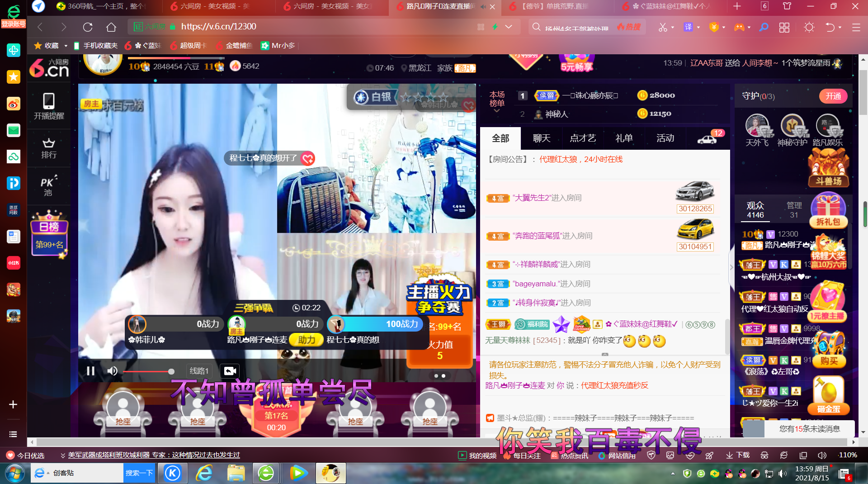Open the 超级周卡 bookmark
Screen dimensions: 868x484
coord(189,45)
